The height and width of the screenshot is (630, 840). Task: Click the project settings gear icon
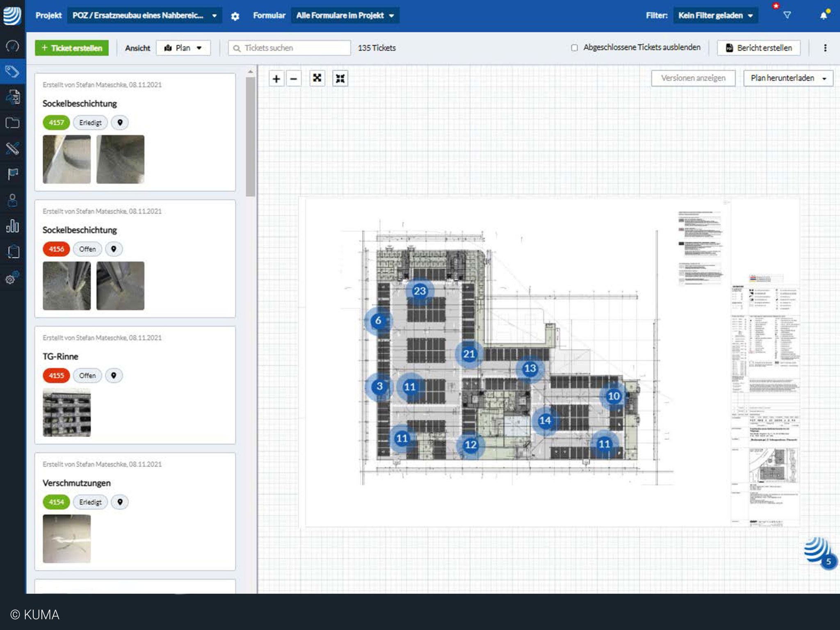pos(235,16)
